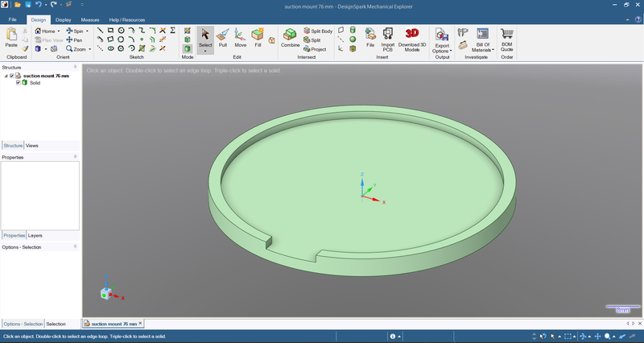Open the Display ribbon tab
This screenshot has height=343, width=644.
point(63,19)
